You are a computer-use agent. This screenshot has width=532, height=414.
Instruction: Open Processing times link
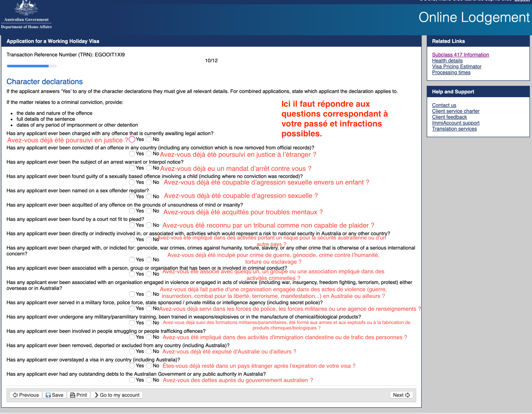451,72
